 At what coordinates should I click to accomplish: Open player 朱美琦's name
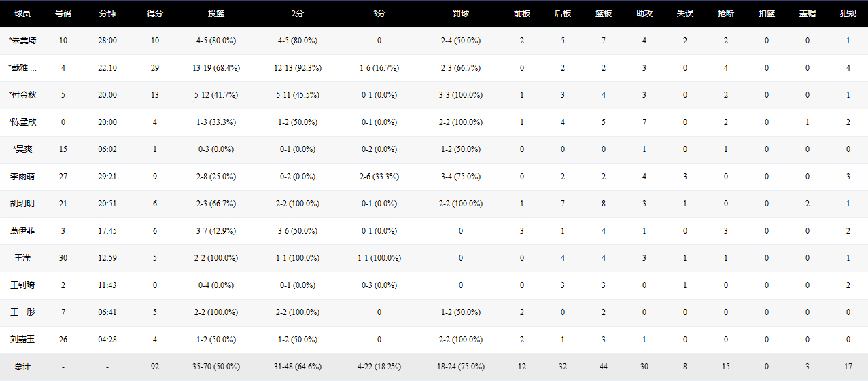coord(22,41)
